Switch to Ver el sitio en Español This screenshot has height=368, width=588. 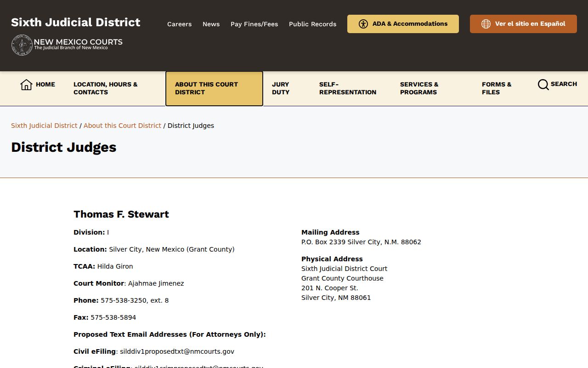click(523, 24)
